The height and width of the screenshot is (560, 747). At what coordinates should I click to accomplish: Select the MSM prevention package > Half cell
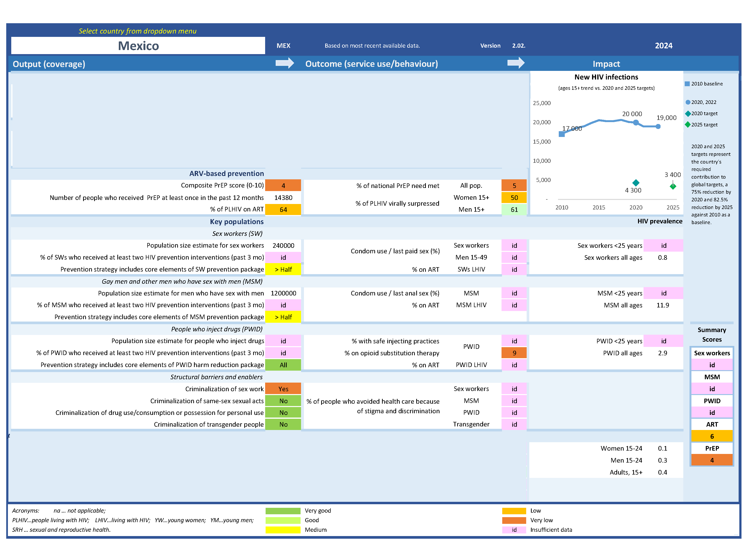(x=283, y=317)
